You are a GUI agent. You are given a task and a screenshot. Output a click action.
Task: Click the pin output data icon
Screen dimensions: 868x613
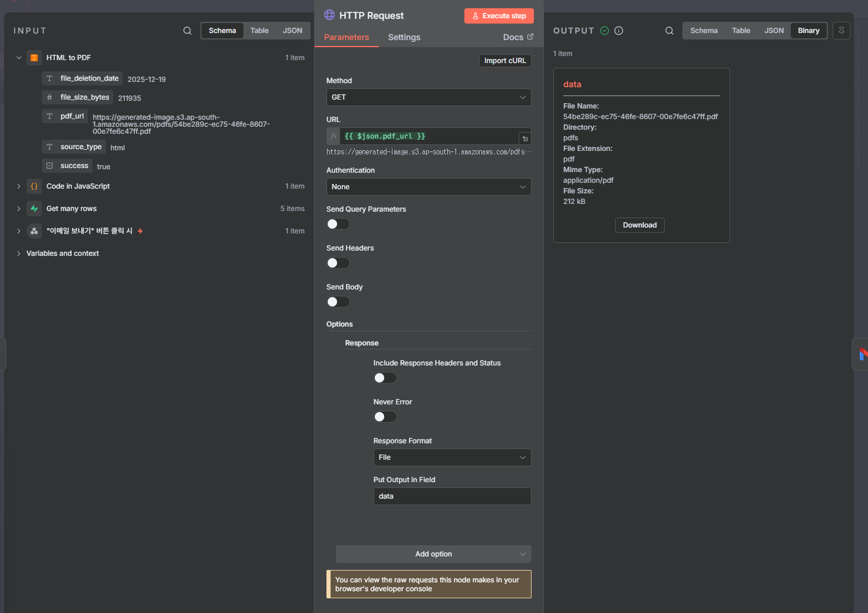(x=841, y=31)
